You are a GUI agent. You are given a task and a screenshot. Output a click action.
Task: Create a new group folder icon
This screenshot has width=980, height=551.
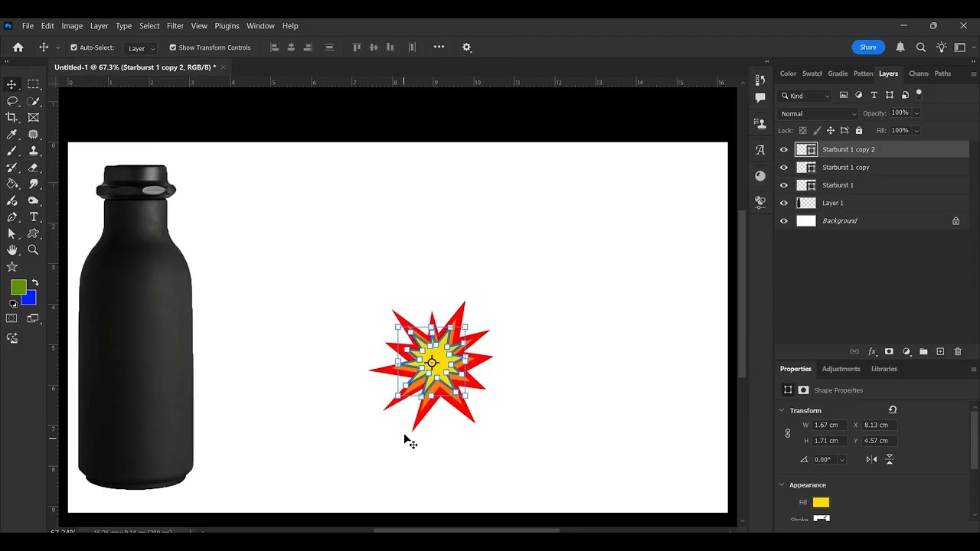[923, 352]
